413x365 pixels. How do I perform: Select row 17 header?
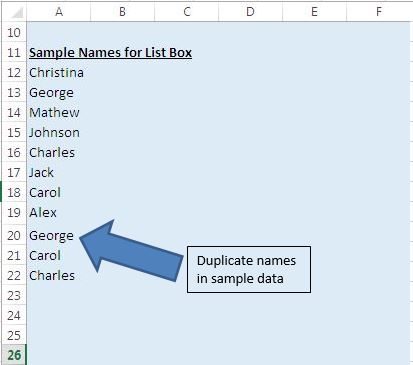pyautogui.click(x=14, y=172)
